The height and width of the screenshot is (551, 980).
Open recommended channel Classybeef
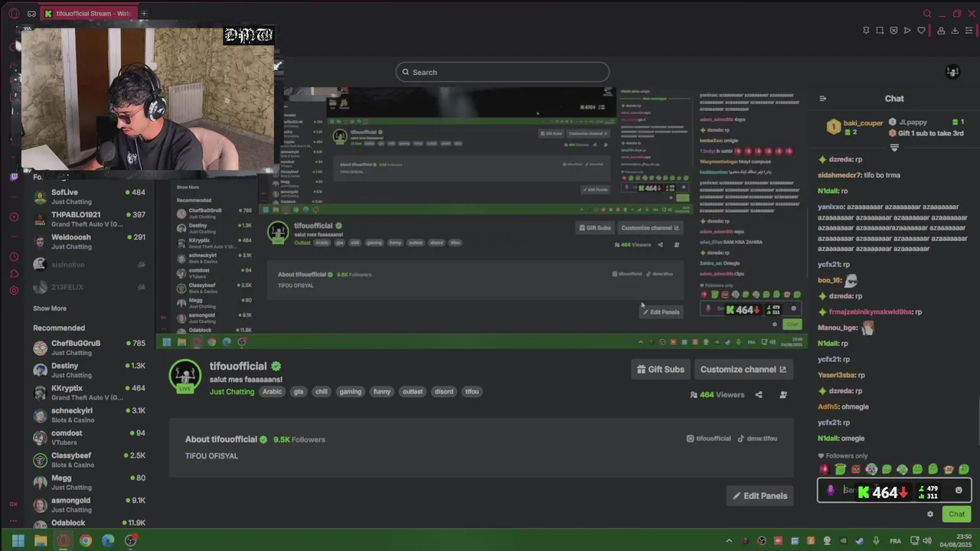[x=89, y=460]
